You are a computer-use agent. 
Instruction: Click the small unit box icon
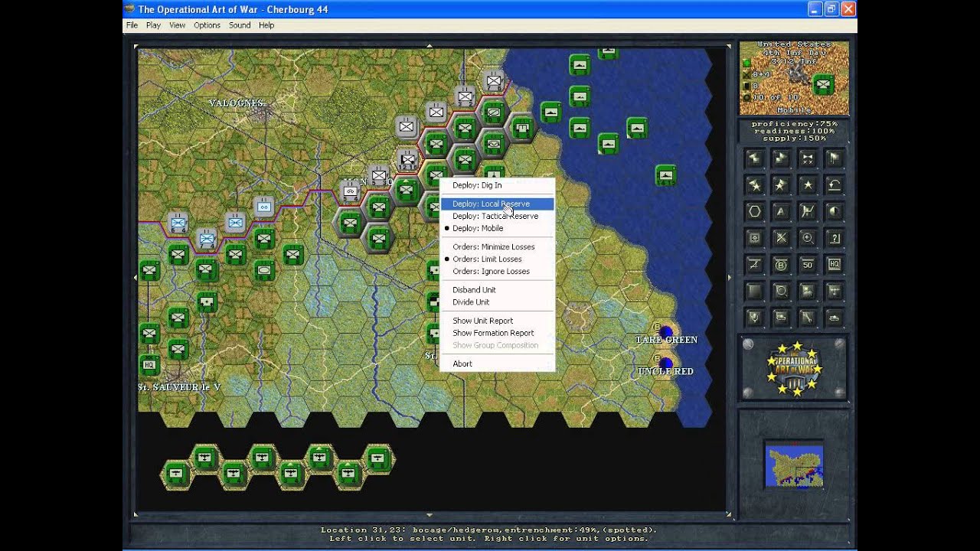pyautogui.click(x=755, y=238)
